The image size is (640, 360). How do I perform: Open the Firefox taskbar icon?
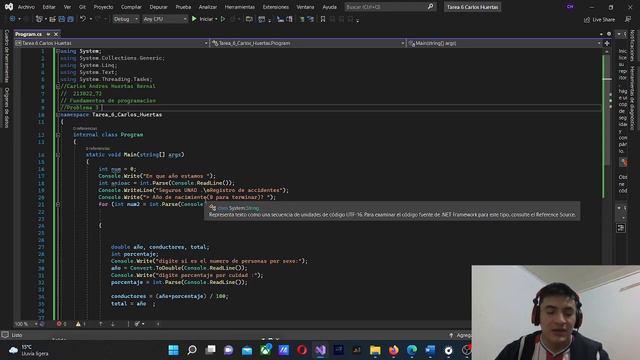pos(393,350)
